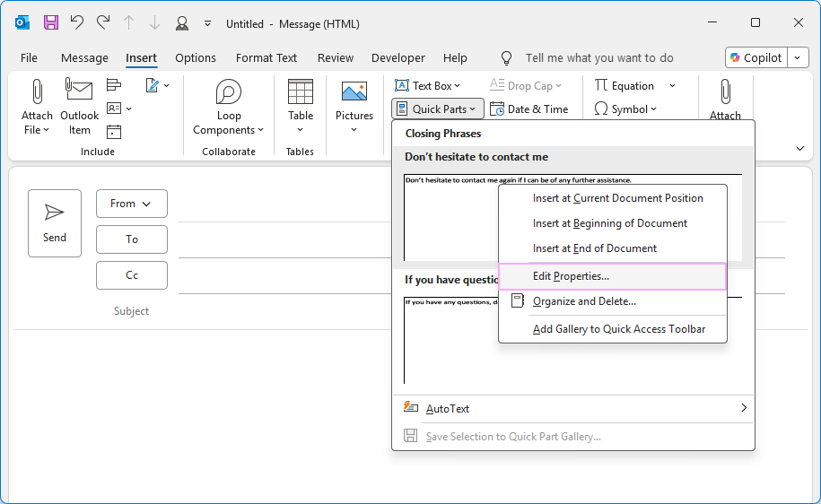
Task: Open the Review tab
Action: 335,58
